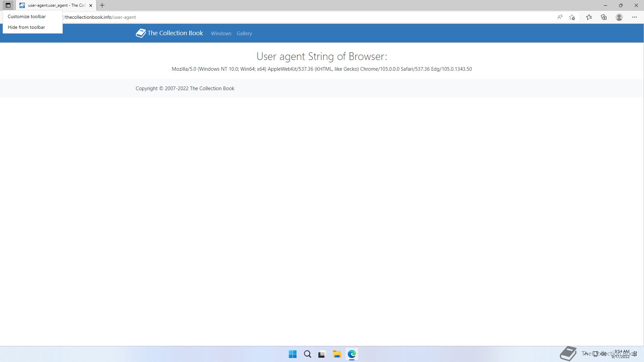Open Task View on taskbar
Screen dimensions: 644x362
point(322,354)
